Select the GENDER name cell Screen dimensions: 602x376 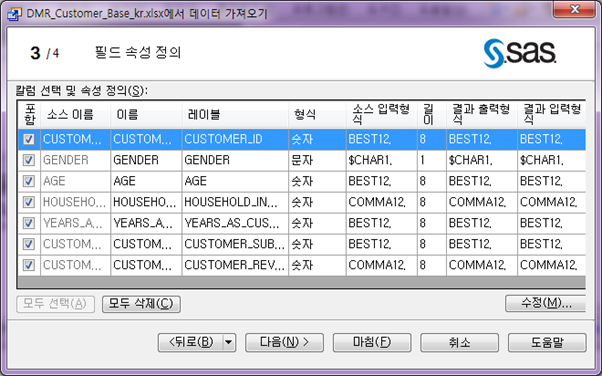[x=146, y=160]
